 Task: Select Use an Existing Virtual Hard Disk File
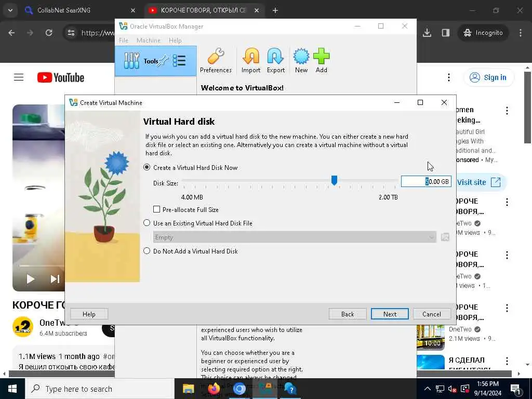tap(199, 223)
